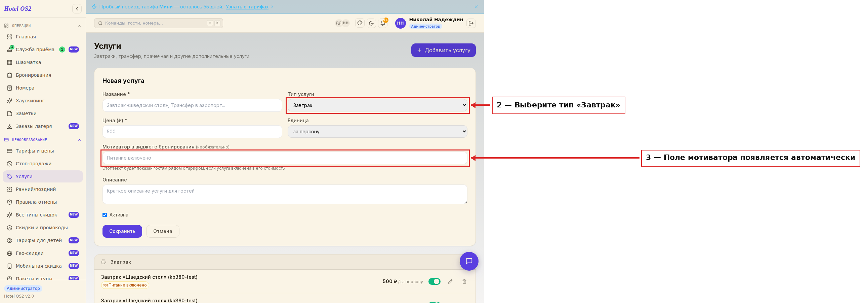Delete the breakfast service with trash icon
The image size is (868, 303).
click(464, 281)
